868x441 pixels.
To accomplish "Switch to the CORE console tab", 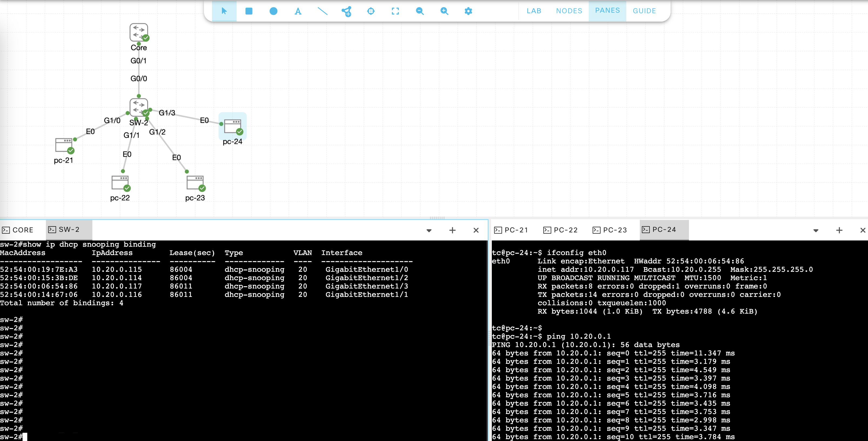I will coord(18,230).
